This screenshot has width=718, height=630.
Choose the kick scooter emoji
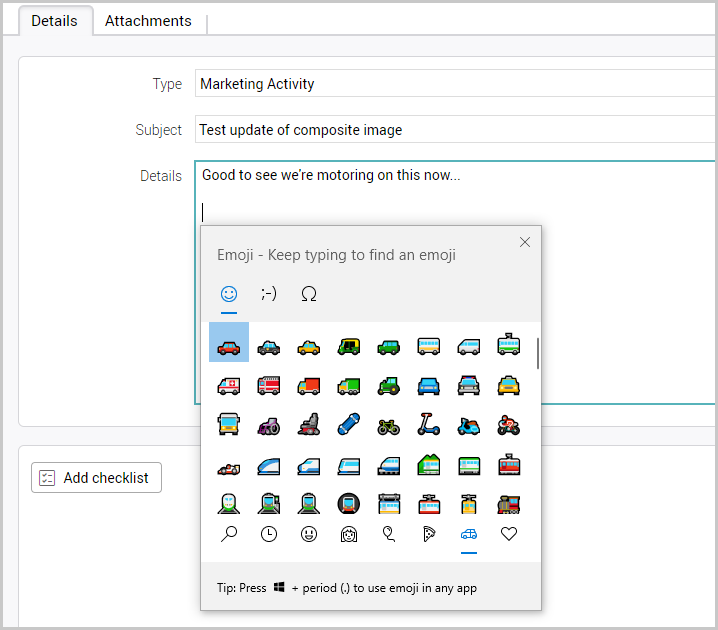[429, 424]
